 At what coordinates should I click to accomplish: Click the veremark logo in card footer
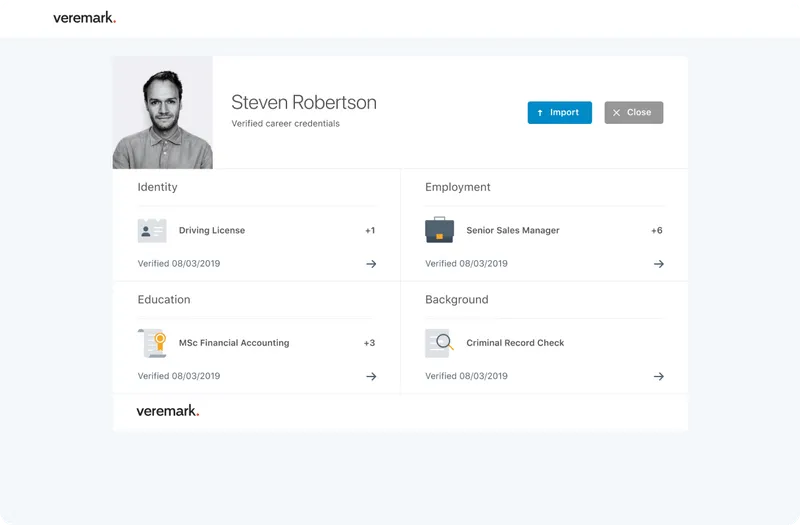coord(168,411)
